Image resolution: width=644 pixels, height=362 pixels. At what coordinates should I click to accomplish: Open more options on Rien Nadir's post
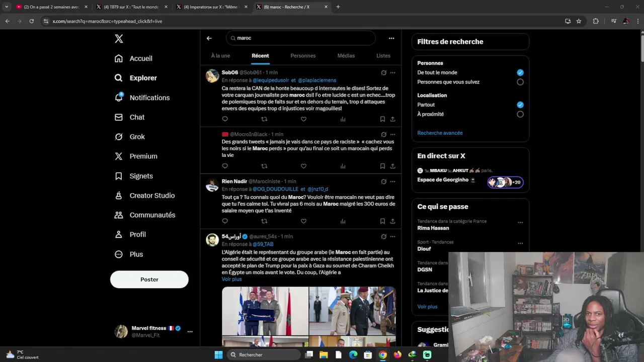pos(392,182)
